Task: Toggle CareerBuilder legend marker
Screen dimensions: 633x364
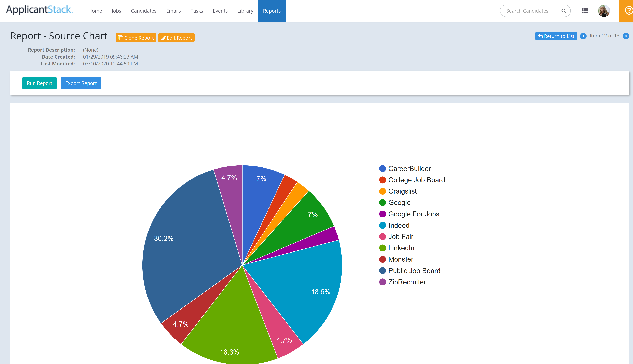Action: pos(382,169)
